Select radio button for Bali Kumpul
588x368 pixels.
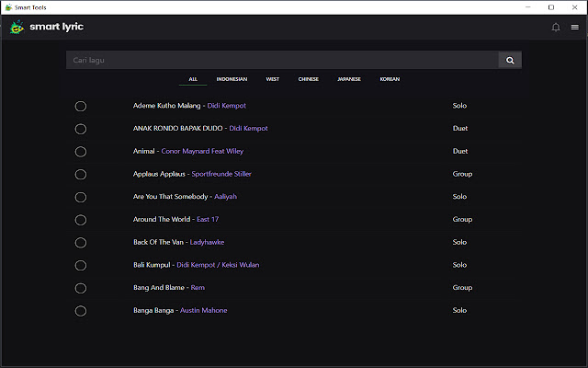pyautogui.click(x=81, y=266)
